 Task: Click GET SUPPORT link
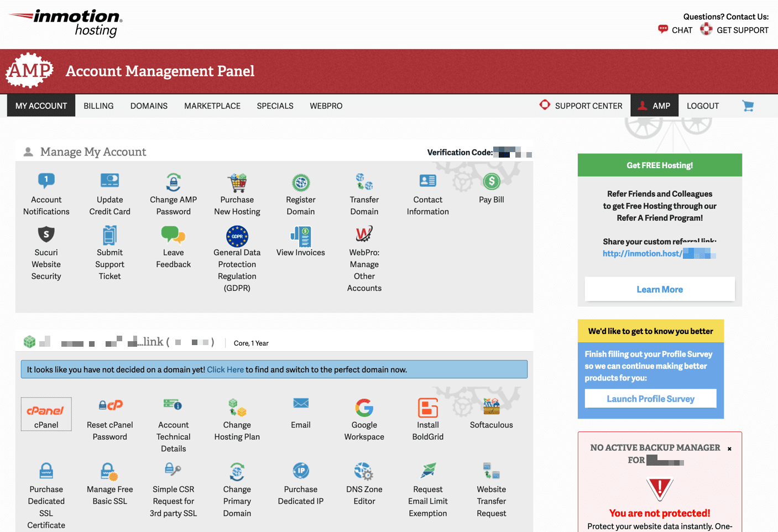(734, 30)
